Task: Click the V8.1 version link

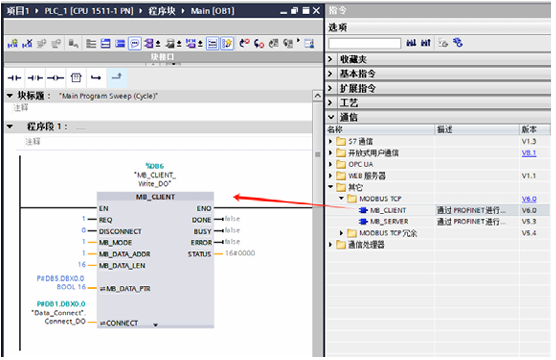Action: pos(529,153)
